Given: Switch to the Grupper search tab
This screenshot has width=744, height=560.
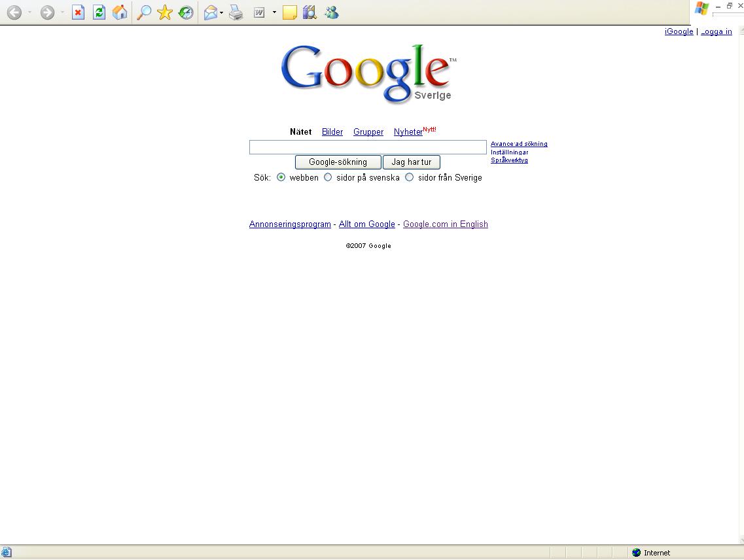Looking at the screenshot, I should 368,132.
